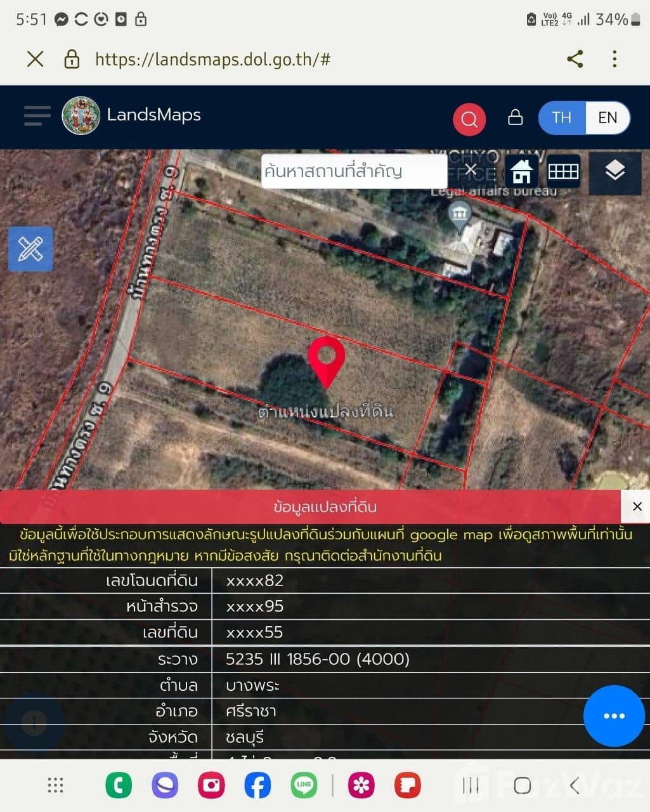650x812 pixels.
Task: Click the lock login icon
Action: 515,118
